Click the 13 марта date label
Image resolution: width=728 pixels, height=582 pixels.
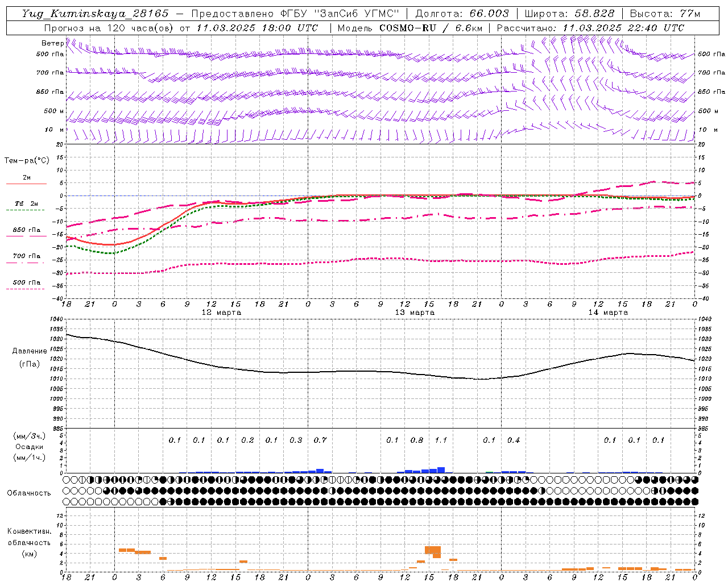415,313
